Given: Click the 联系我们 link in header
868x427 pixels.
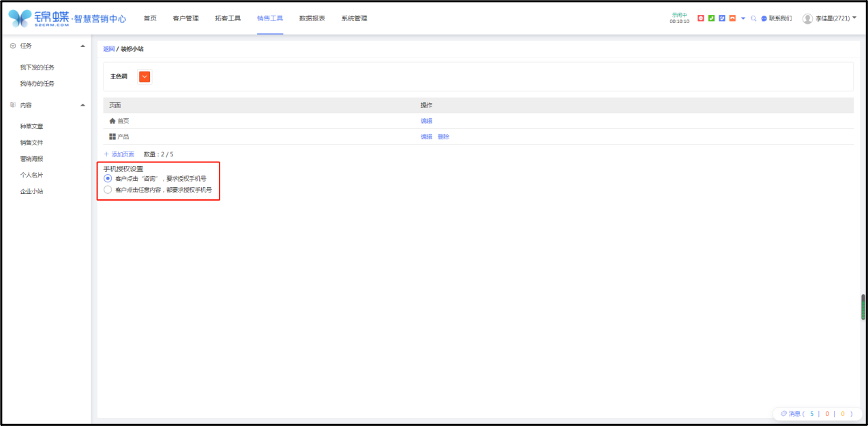Looking at the screenshot, I should pyautogui.click(x=781, y=18).
